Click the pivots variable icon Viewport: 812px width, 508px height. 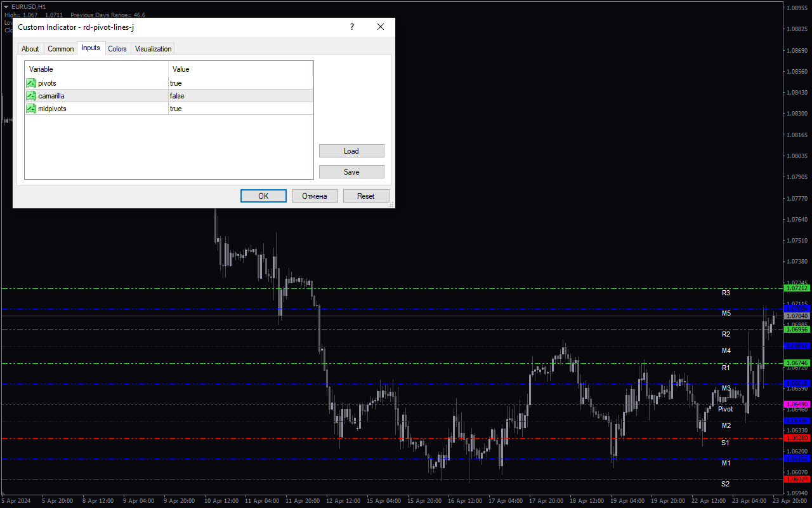click(x=30, y=83)
